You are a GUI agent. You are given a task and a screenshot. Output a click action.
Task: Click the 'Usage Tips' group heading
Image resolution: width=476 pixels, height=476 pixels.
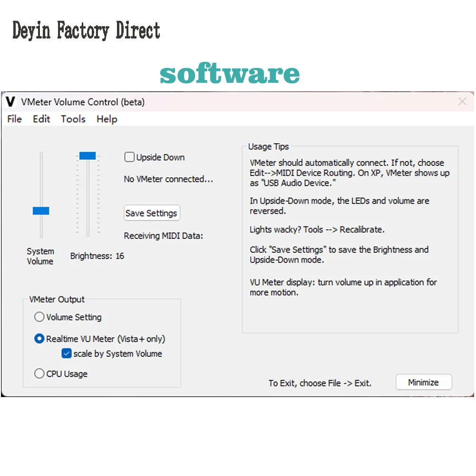pyautogui.click(x=268, y=146)
